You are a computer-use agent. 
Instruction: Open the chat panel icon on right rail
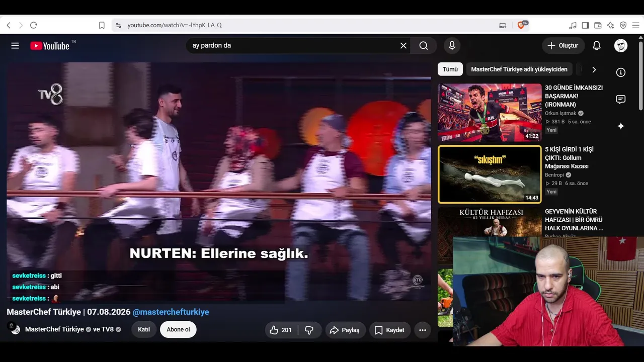[621, 99]
